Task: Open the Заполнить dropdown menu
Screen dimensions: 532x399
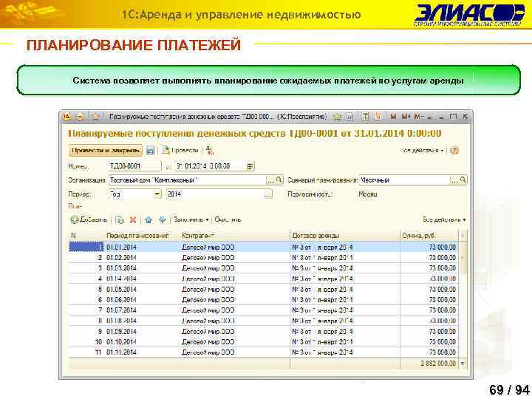Action: point(191,220)
